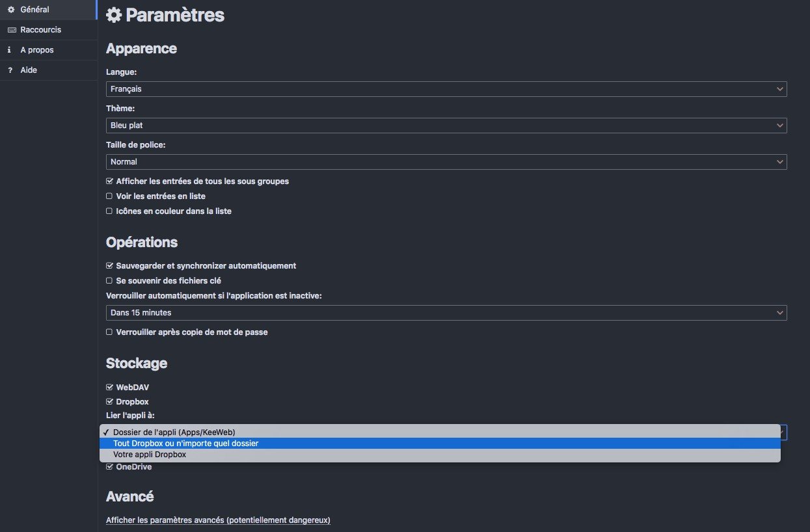
Task: Uncheck the Dropbox storage checkbox
Action: pos(109,402)
